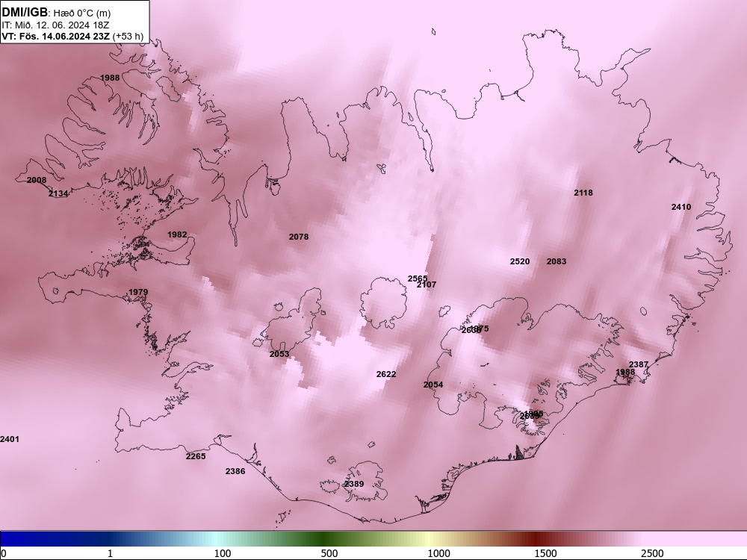747x560 pixels.
Task: Select the 2565 height label
Action: [x=418, y=279]
